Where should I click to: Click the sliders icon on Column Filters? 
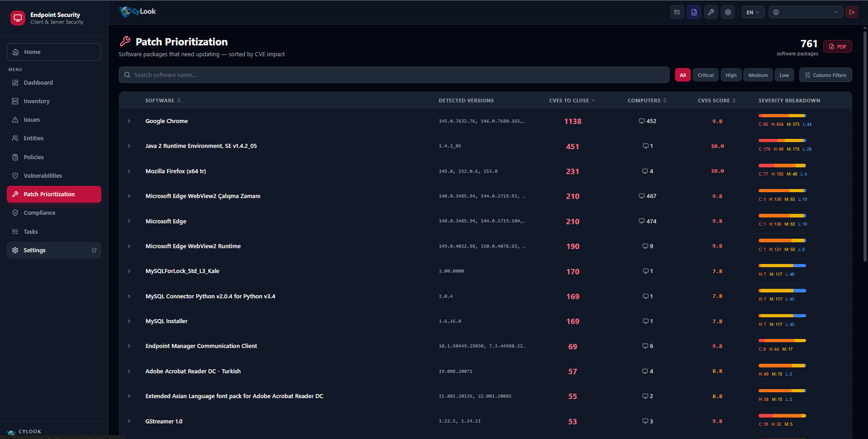click(x=808, y=75)
